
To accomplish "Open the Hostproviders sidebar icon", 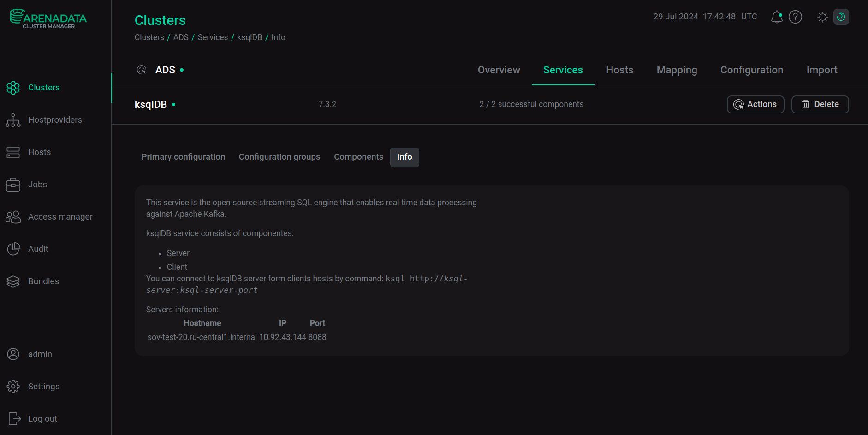I will pos(13,120).
